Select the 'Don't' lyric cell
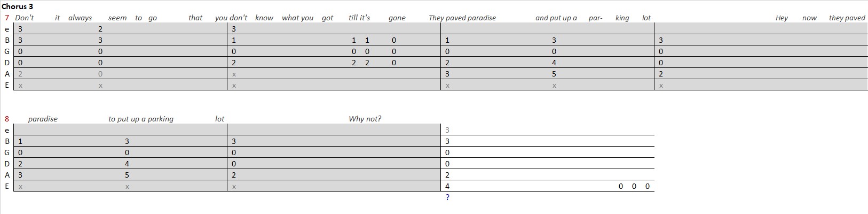The width and height of the screenshot is (868, 214). pyautogui.click(x=25, y=18)
